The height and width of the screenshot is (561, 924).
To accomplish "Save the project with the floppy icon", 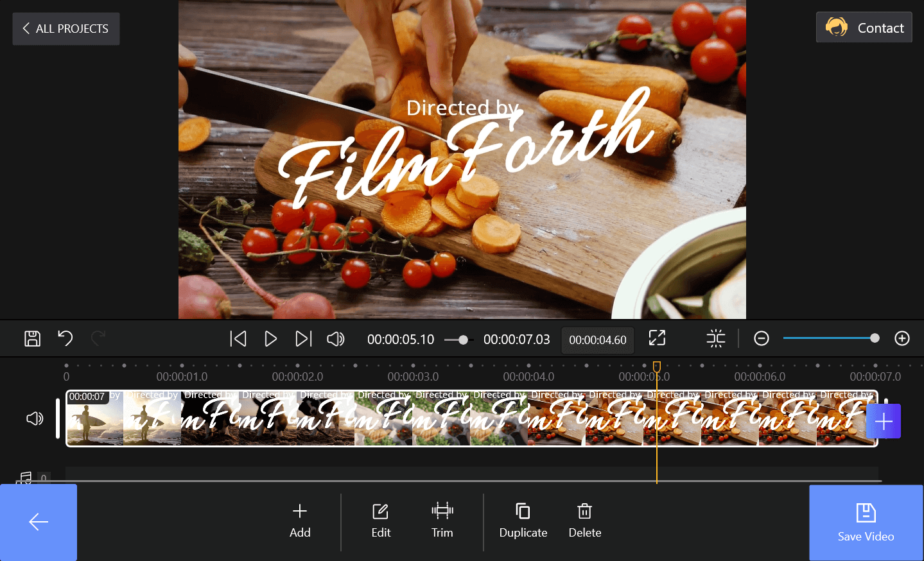I will (32, 338).
